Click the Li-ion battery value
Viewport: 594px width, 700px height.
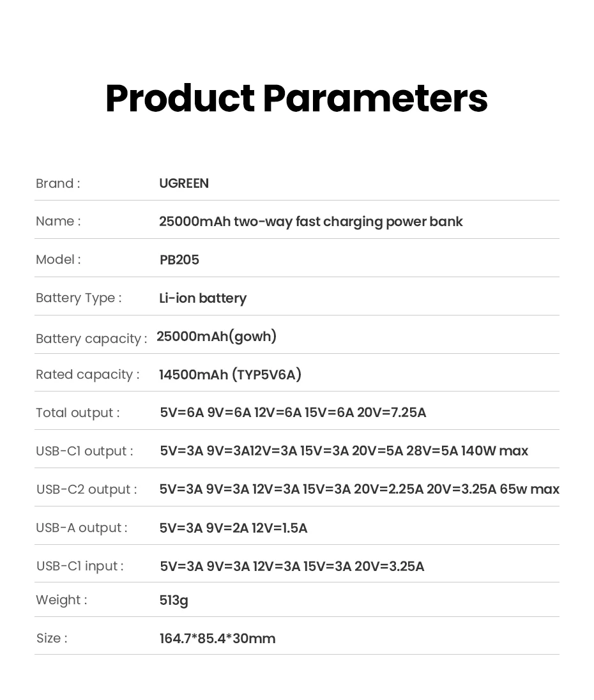pos(202,298)
